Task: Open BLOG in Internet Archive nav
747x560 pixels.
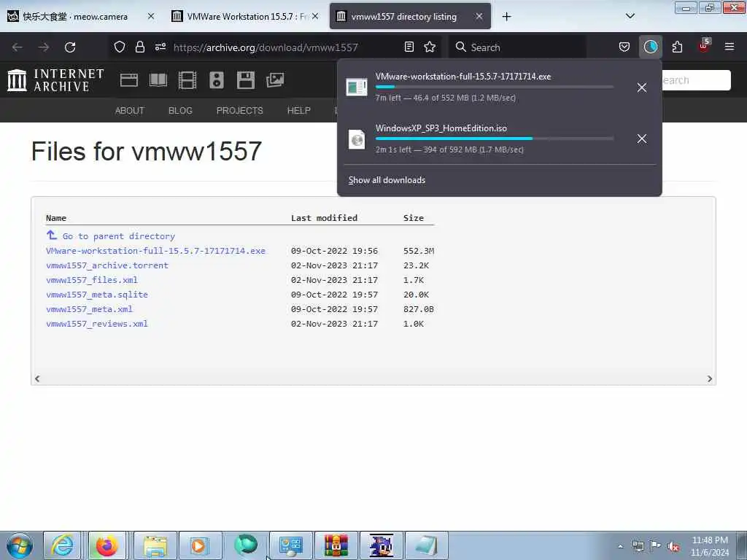Action: click(180, 111)
